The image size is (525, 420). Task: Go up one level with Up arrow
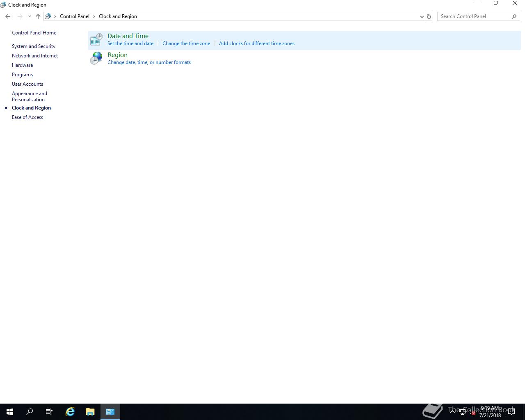(38, 16)
